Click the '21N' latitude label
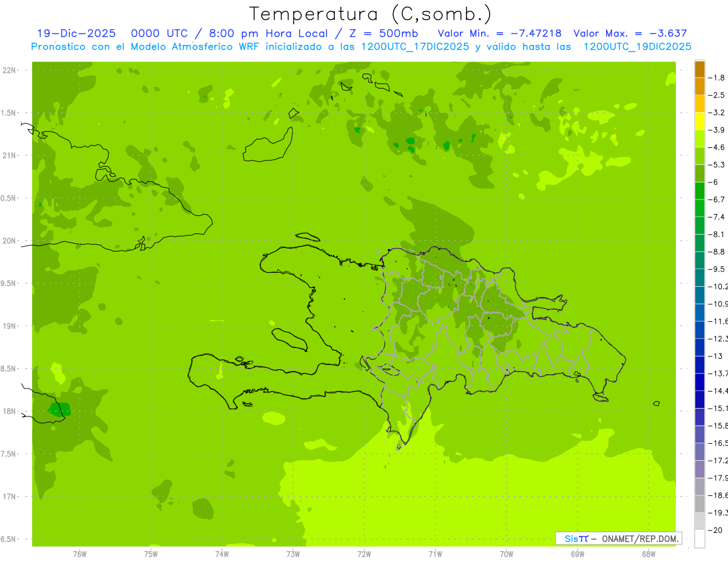Viewport: 728px width, 562px height. tap(9, 156)
